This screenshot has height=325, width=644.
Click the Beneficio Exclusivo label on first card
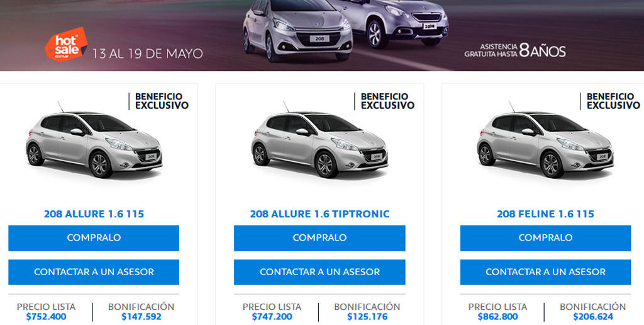tap(162, 101)
